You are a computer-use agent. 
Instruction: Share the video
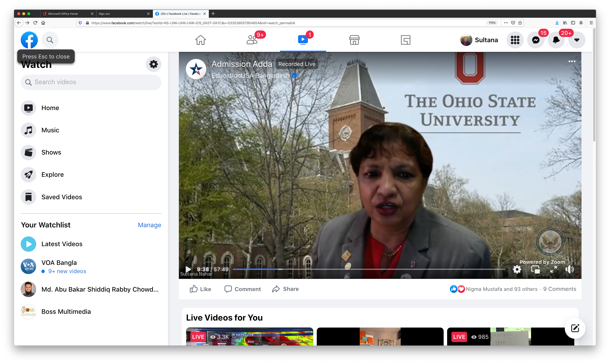[x=286, y=289]
